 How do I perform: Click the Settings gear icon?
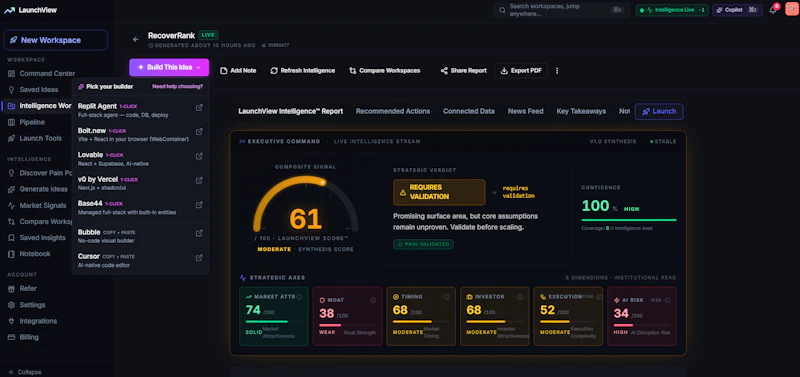11,305
